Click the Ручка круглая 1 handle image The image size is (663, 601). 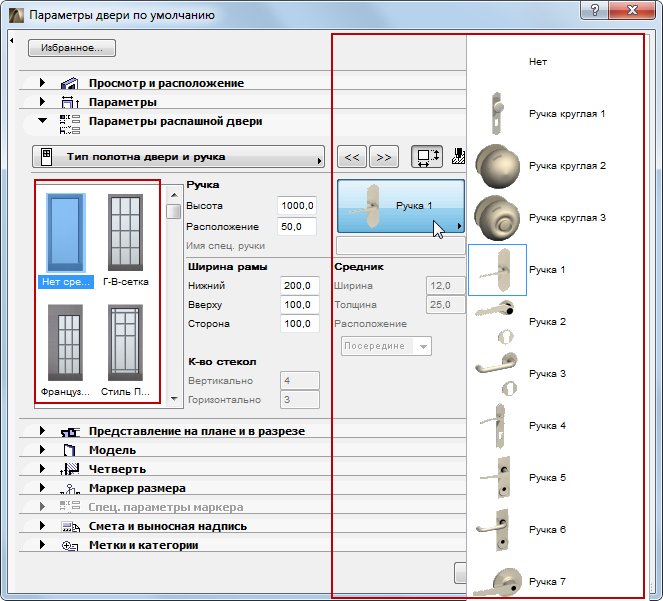pyautogui.click(x=498, y=113)
